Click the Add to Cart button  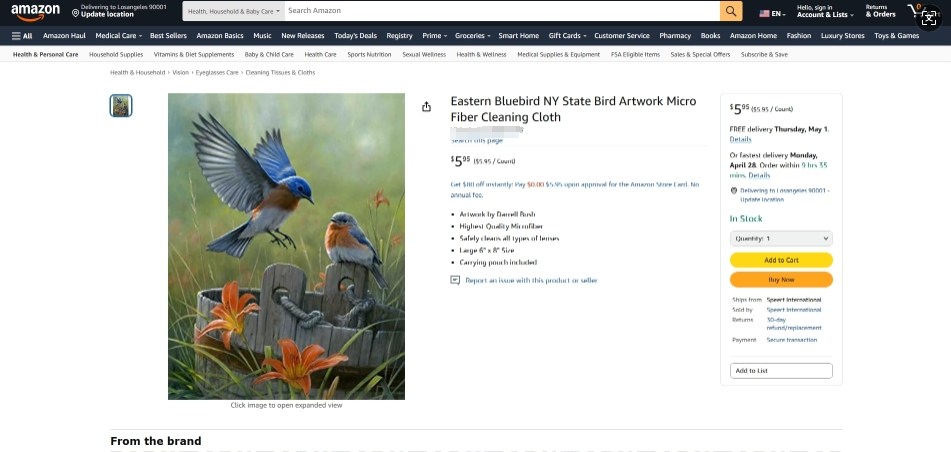[x=781, y=260]
